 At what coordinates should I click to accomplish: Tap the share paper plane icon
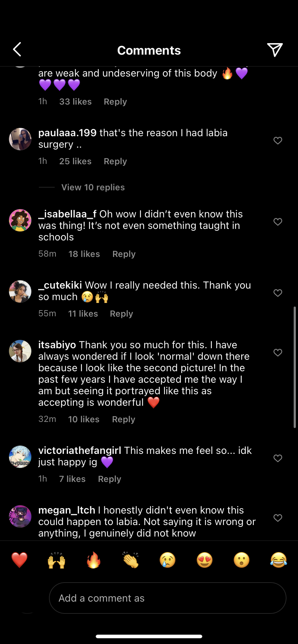coord(275,50)
